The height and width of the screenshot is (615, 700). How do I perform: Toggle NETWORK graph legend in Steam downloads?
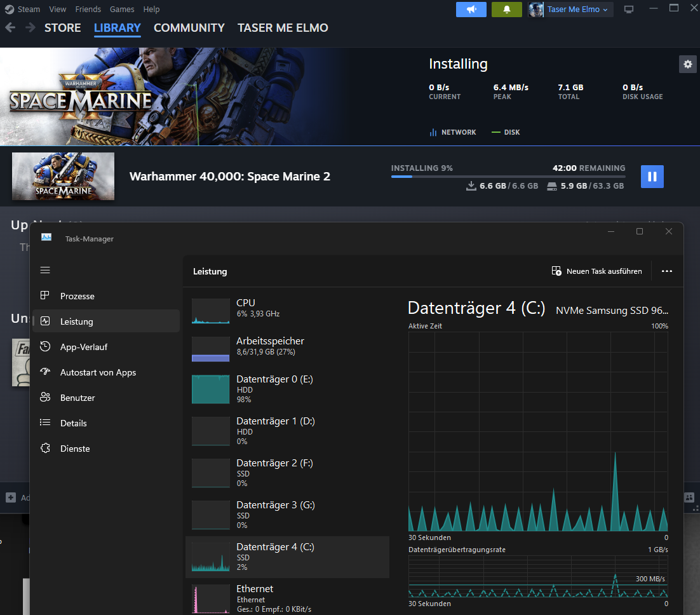click(x=453, y=132)
